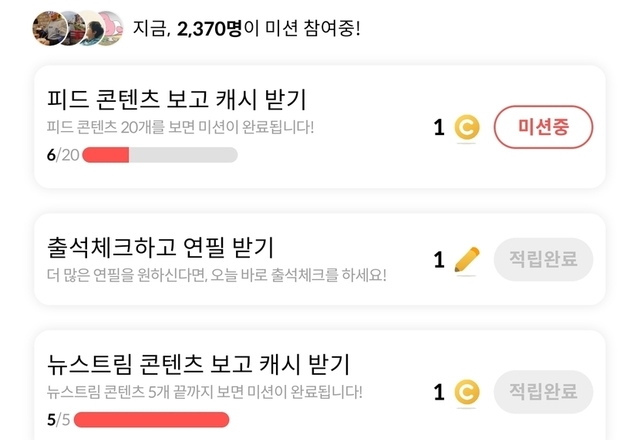This screenshot has height=440, width=640.
Task: Click the feed mission description about 20 contents
Action: (180, 128)
